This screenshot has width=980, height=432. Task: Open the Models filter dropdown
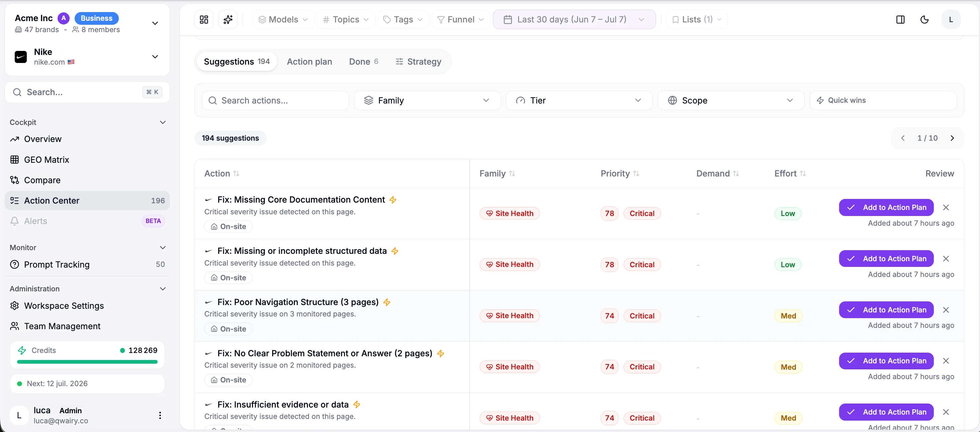283,19
